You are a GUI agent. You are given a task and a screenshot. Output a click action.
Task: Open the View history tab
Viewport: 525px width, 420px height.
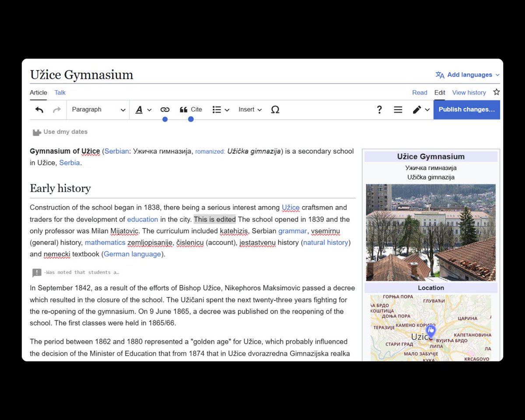pos(469,93)
